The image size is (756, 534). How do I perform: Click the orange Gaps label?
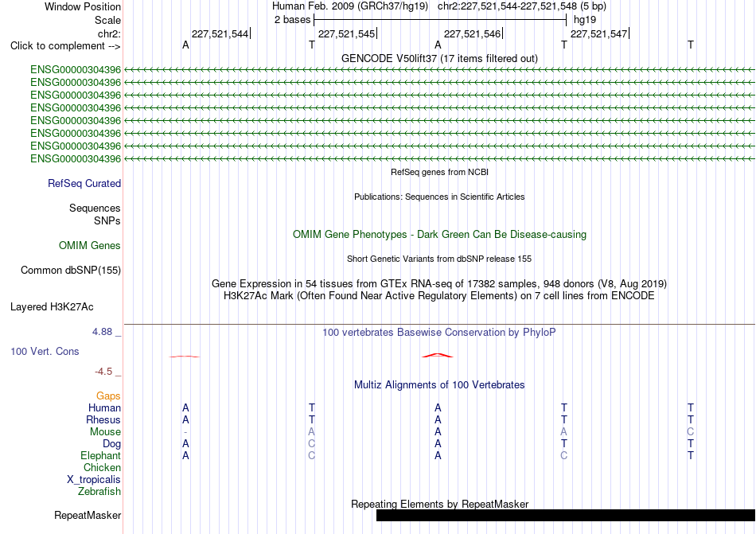click(108, 396)
